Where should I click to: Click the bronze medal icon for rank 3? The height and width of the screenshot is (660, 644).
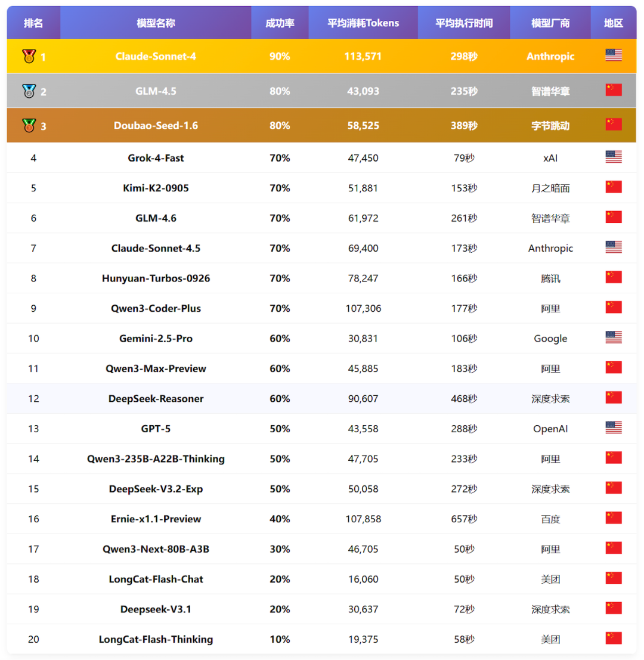click(29, 125)
